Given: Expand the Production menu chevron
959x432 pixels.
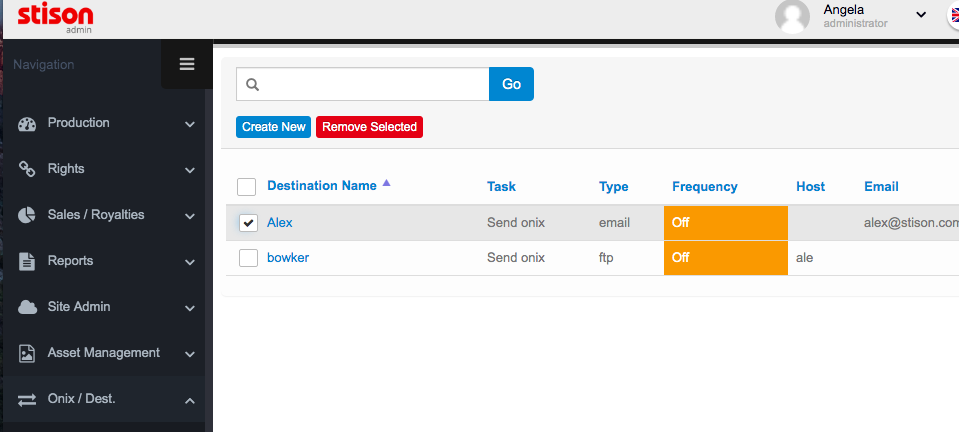Looking at the screenshot, I should [x=189, y=124].
